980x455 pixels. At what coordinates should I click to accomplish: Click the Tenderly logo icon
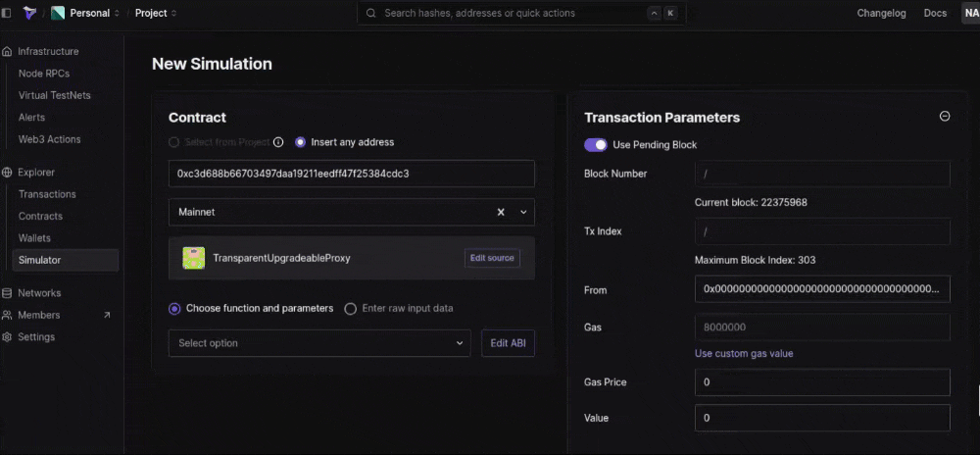(29, 14)
